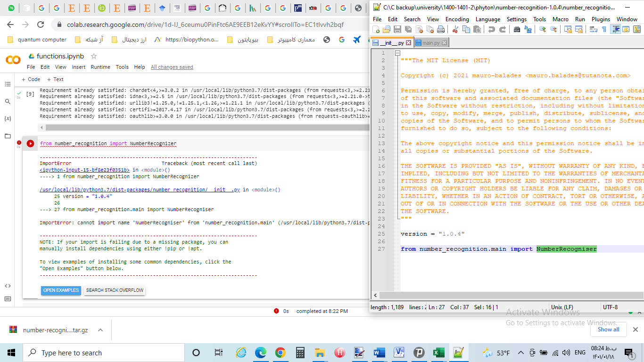Enable the Print Margin/indent guide toggle
644x362 pixels.
coord(616,29)
